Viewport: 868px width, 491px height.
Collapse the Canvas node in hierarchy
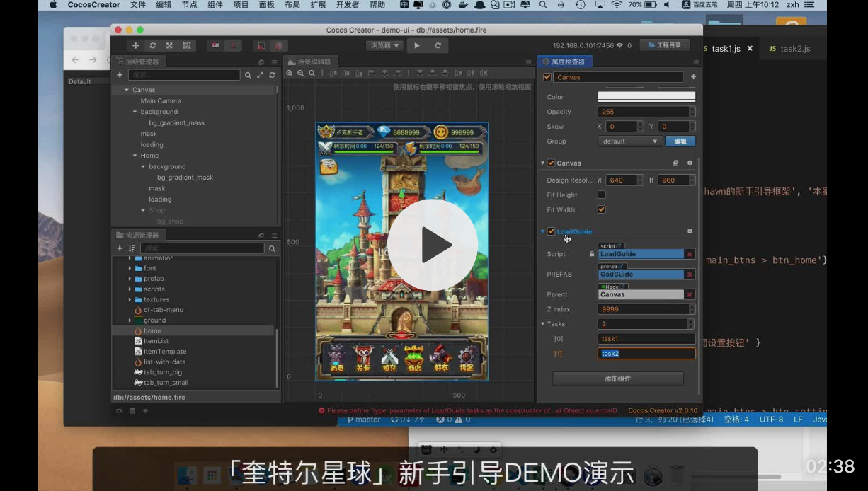(127, 90)
